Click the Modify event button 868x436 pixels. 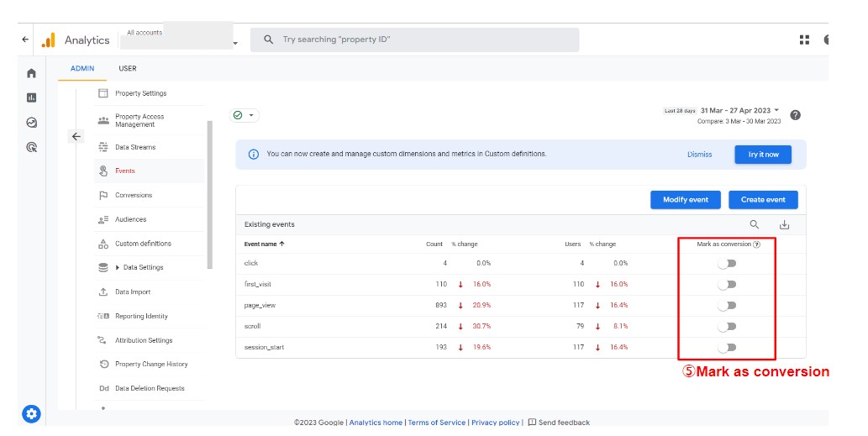tap(686, 200)
